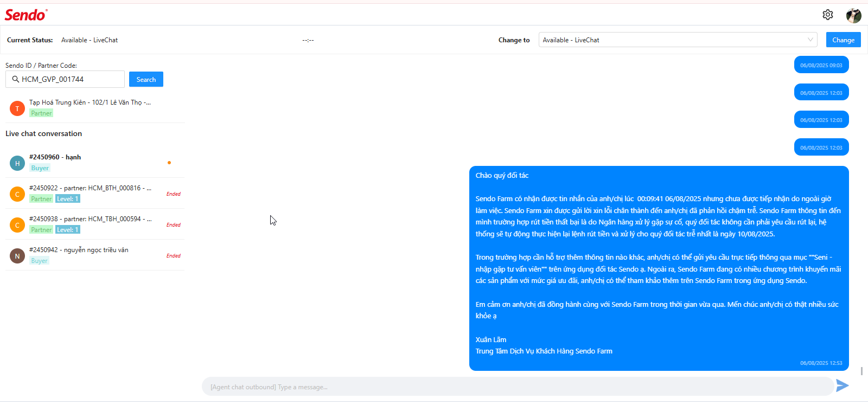Viewport: 868px width, 405px height.
Task: Click the N avatar for conversation #2450942
Action: pyautogui.click(x=17, y=256)
